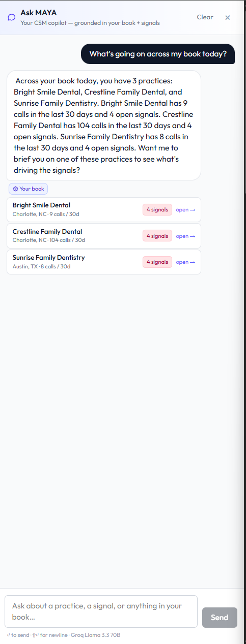Click the Ask MAYA header title
The width and height of the screenshot is (246, 644).
(x=39, y=12)
